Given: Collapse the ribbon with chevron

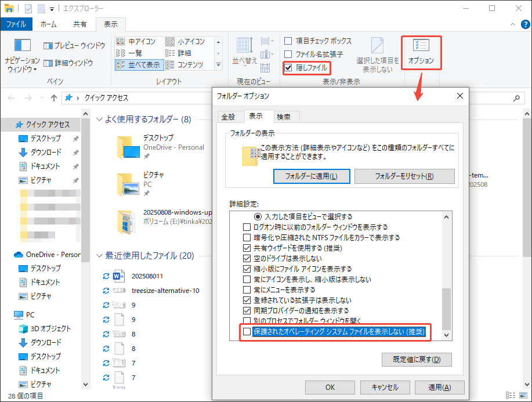Looking at the screenshot, I should point(513,24).
